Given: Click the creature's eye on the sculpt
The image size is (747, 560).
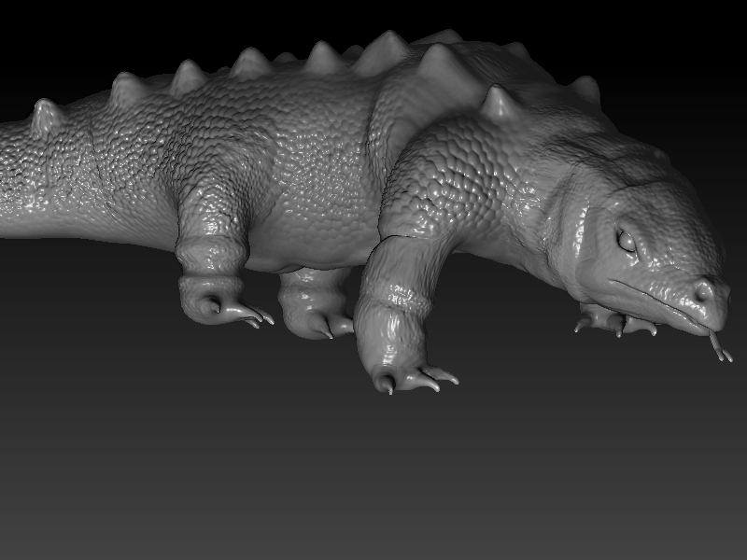Looking at the screenshot, I should pyautogui.click(x=627, y=242).
